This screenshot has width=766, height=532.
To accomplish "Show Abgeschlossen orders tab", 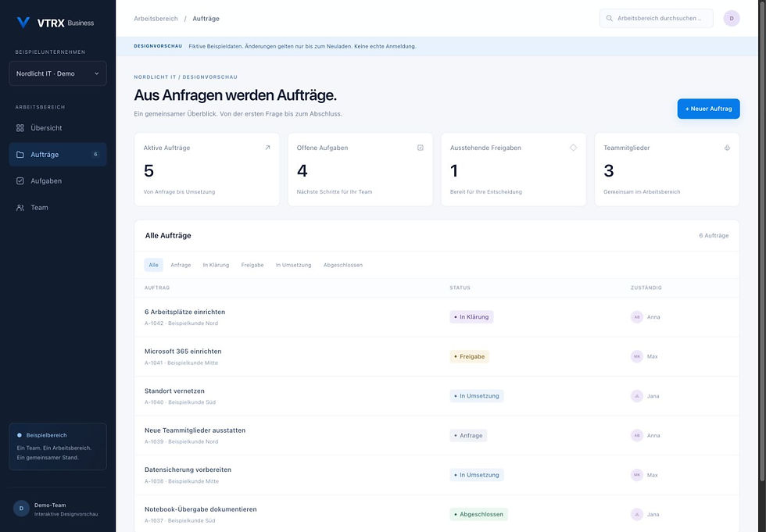I will (343, 265).
